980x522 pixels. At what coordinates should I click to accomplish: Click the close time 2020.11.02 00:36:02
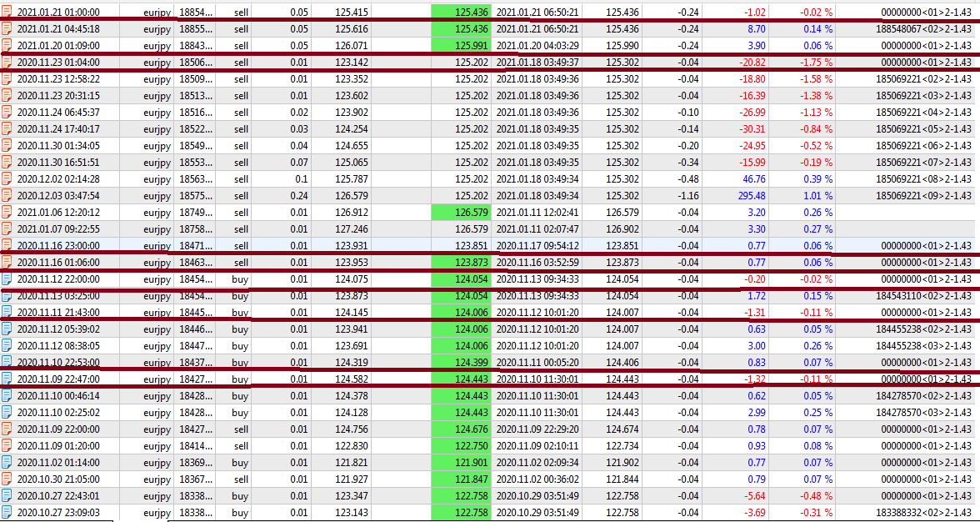click(537, 479)
